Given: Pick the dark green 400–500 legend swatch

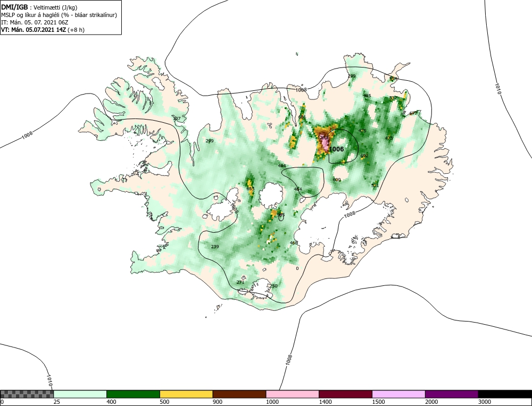Looking at the screenshot, I should click(133, 394).
